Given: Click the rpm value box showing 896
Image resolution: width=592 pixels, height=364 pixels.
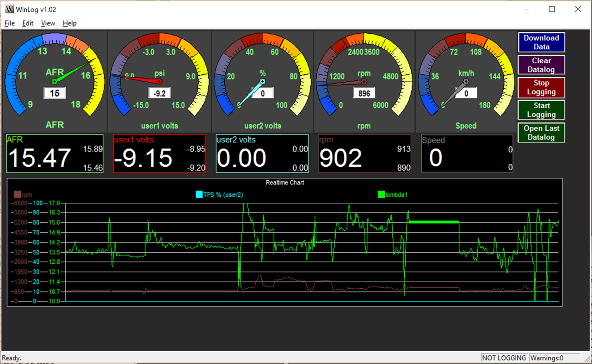Looking at the screenshot, I should [x=364, y=93].
